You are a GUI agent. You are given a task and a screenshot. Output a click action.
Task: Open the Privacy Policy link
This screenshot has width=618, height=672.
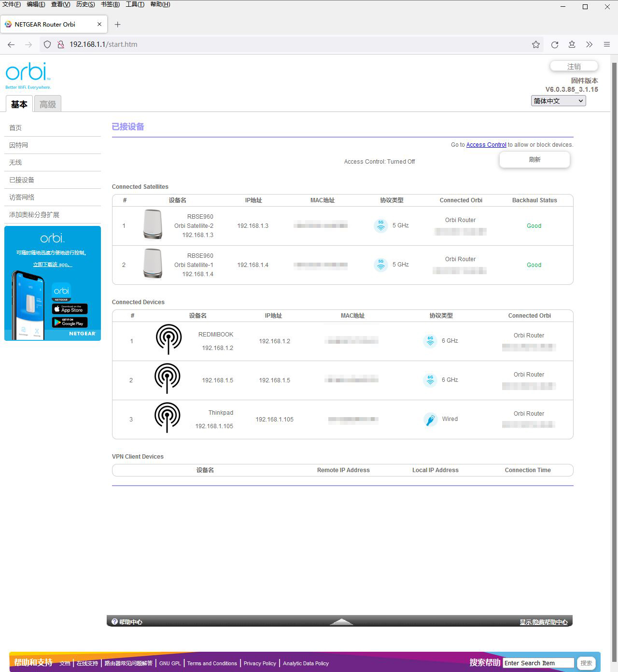pos(260,663)
